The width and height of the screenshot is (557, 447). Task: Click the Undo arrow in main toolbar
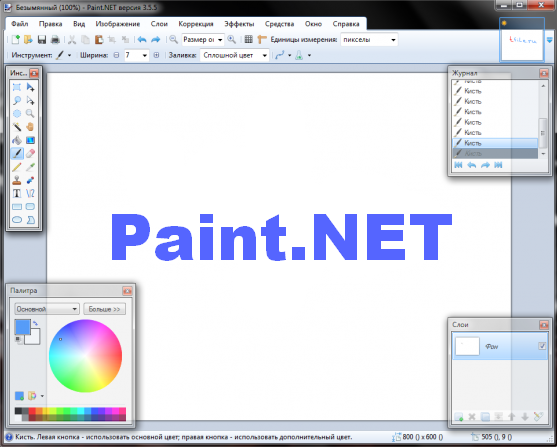click(142, 39)
